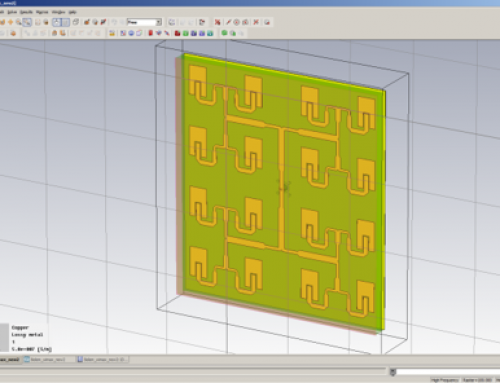The height and width of the screenshot is (383, 500).
Task: Click the top-left patch element of the antenna array
Action: [198, 79]
